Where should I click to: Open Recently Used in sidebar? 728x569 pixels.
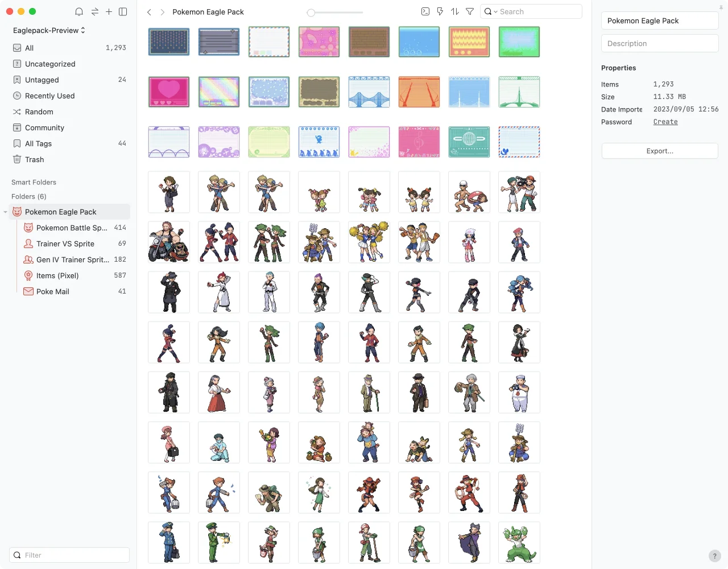49,96
